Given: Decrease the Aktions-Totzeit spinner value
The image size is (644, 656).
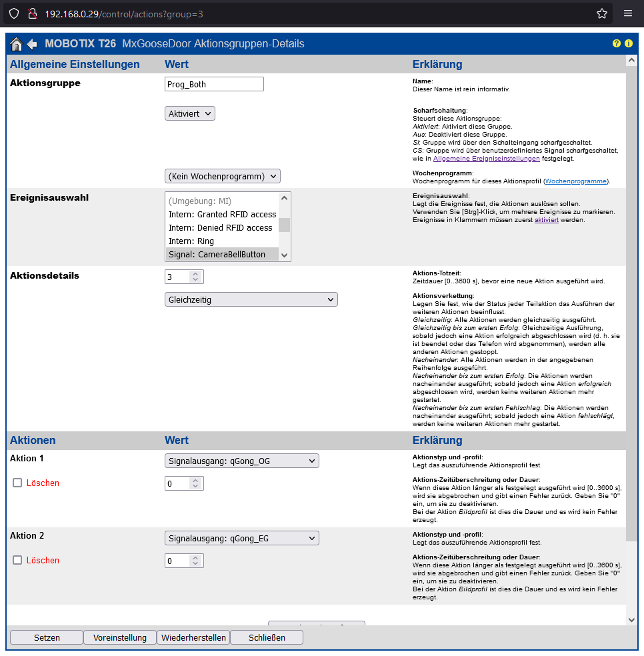Looking at the screenshot, I should (x=195, y=279).
